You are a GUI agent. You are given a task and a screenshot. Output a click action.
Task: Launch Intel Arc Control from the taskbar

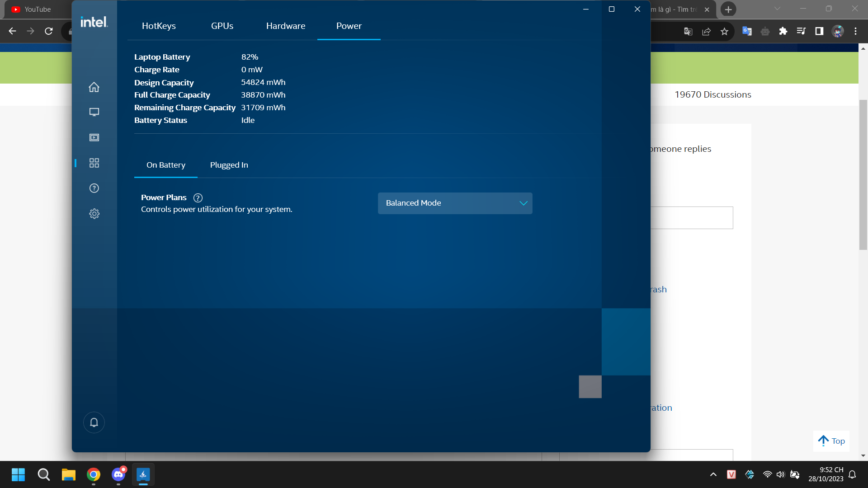tap(143, 474)
